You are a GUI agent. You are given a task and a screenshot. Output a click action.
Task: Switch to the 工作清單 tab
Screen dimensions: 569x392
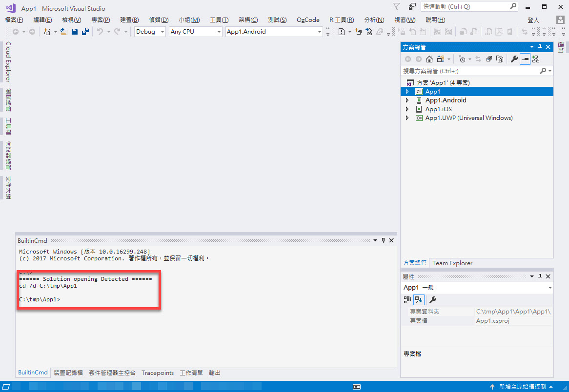coord(191,373)
